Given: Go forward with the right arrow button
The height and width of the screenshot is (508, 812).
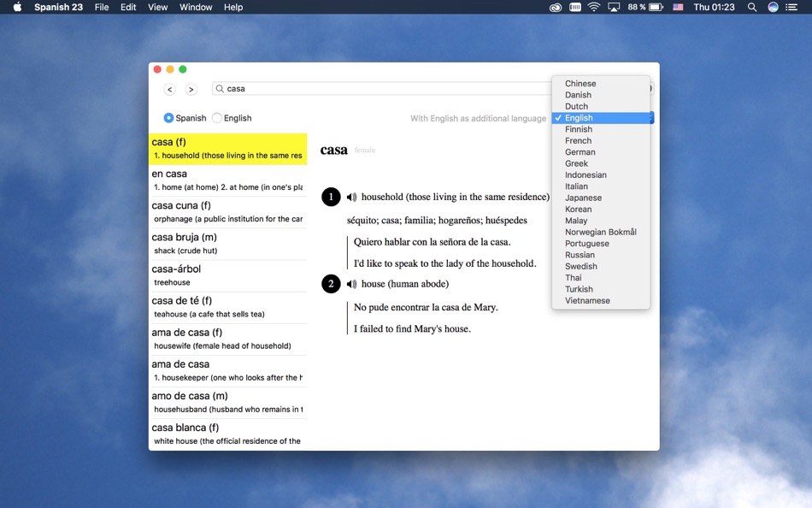Looking at the screenshot, I should (191, 89).
